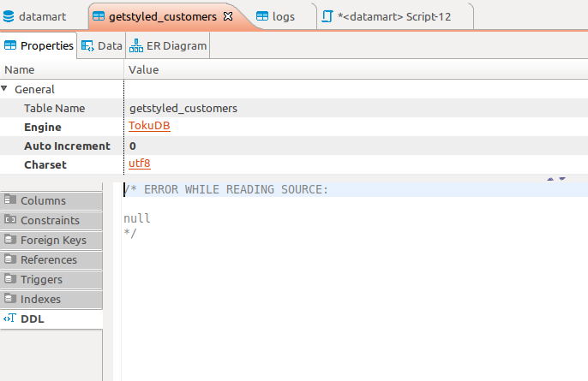Click the datamart database icon
Screen dimensions: 588x381
pyautogui.click(x=9, y=16)
